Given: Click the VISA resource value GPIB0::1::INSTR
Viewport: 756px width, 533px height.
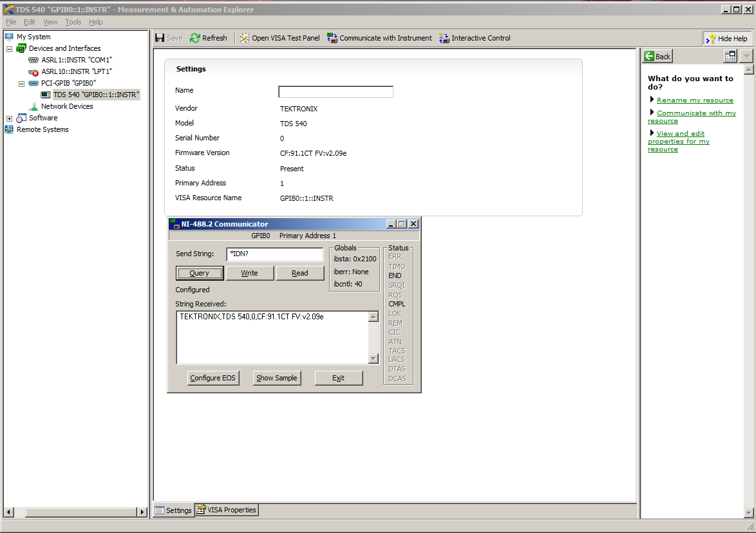Looking at the screenshot, I should [x=307, y=198].
